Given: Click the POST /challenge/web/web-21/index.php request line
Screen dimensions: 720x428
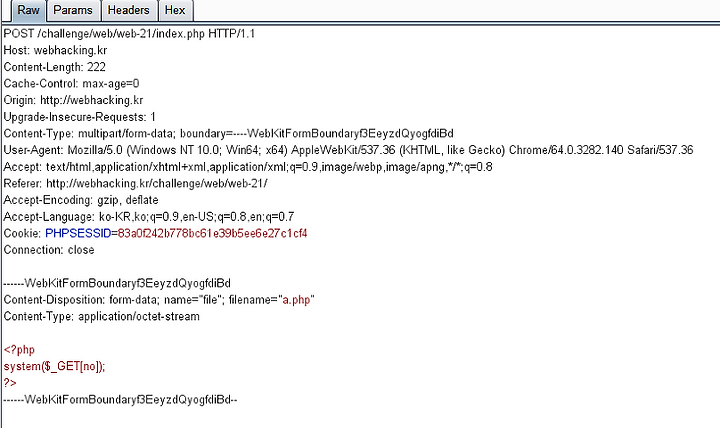Looking at the screenshot, I should [x=129, y=34].
